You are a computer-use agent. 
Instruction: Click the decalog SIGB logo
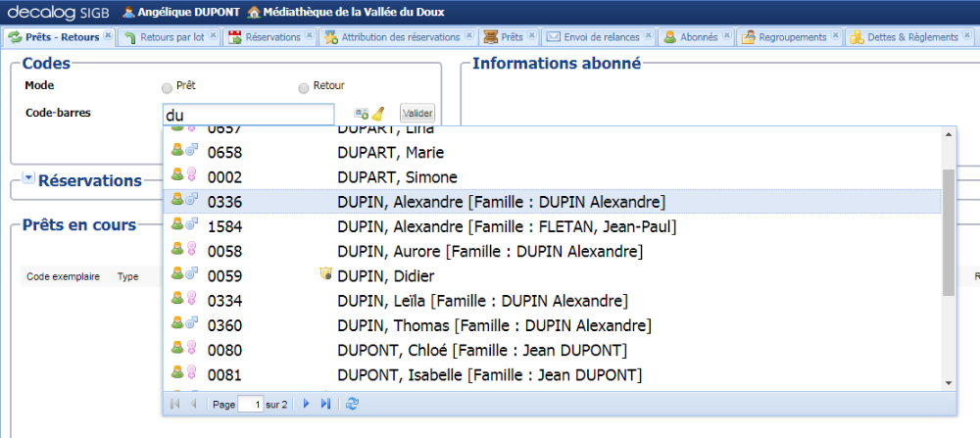tap(61, 11)
